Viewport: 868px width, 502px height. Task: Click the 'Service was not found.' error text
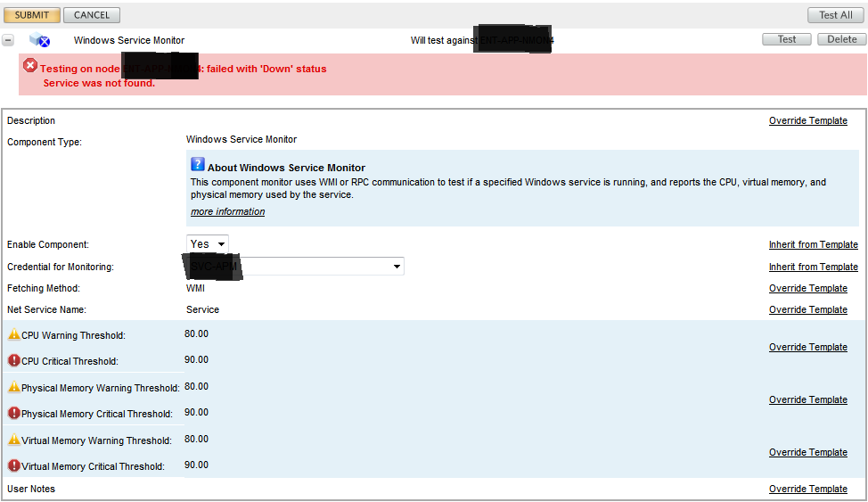(99, 83)
